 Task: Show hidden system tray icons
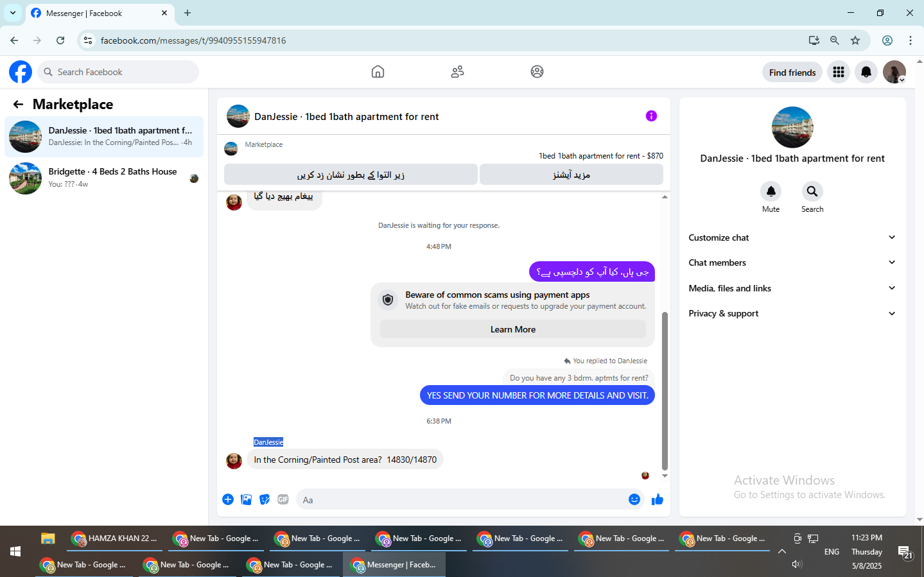pyautogui.click(x=781, y=551)
